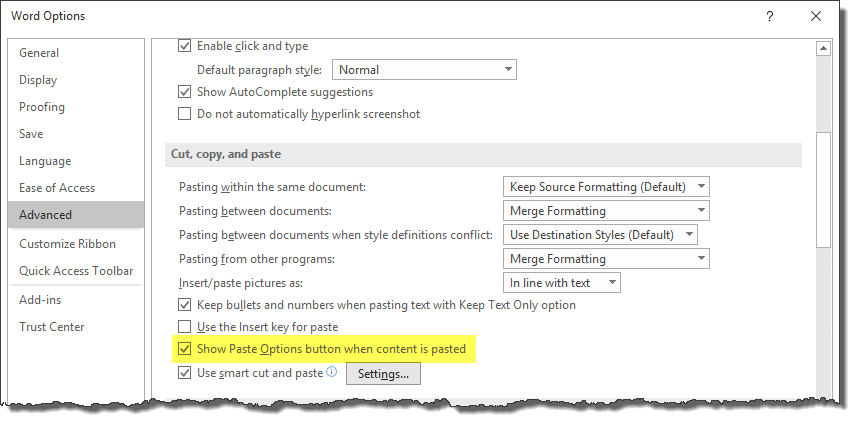This screenshot has width=855, height=422.
Task: Switch to Customize Ribbon category
Action: tap(68, 244)
